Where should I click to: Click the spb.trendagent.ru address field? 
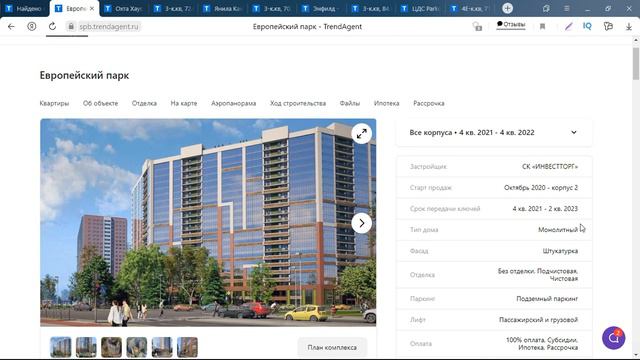109,27
